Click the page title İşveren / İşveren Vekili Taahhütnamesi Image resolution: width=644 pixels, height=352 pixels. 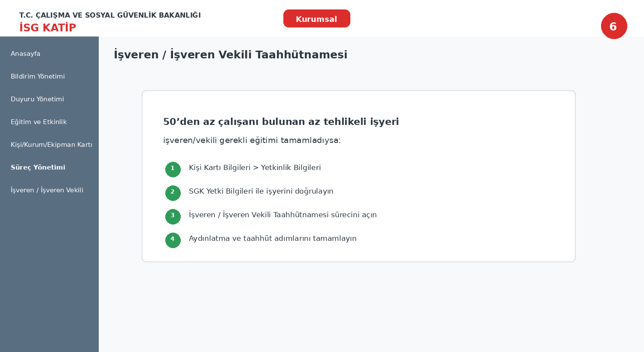(x=231, y=55)
